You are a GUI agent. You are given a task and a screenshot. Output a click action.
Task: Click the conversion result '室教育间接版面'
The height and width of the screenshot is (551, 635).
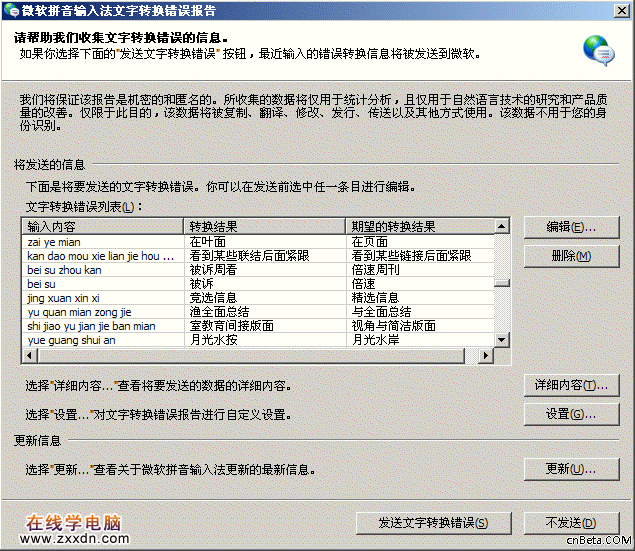(231, 326)
